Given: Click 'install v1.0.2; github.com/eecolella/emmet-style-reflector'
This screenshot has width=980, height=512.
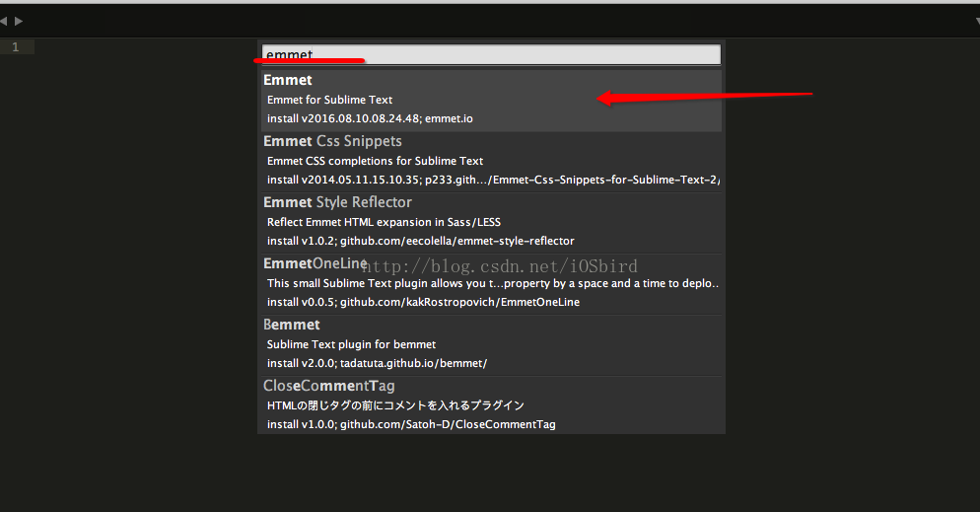Looking at the screenshot, I should click(x=421, y=242).
